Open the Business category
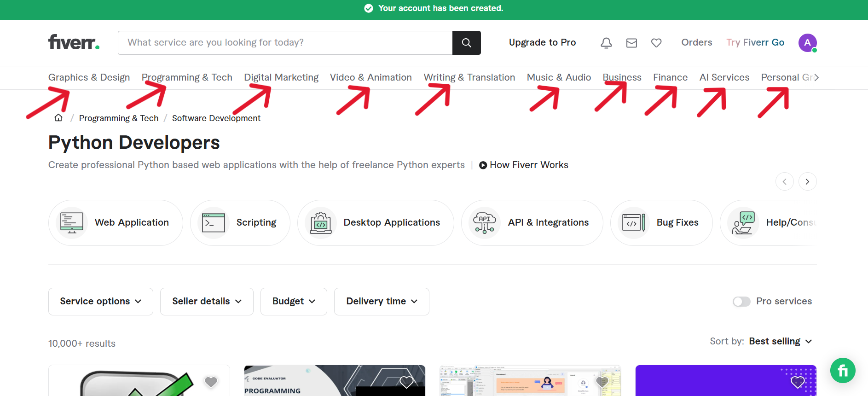Viewport: 868px width, 396px height. click(x=622, y=77)
